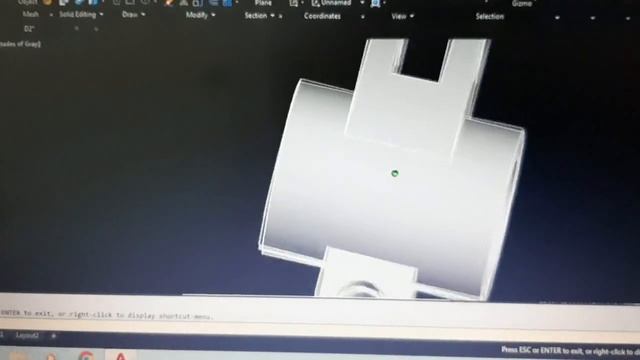
Task: Click the Section Plane button label
Action: pyautogui.click(x=263, y=3)
